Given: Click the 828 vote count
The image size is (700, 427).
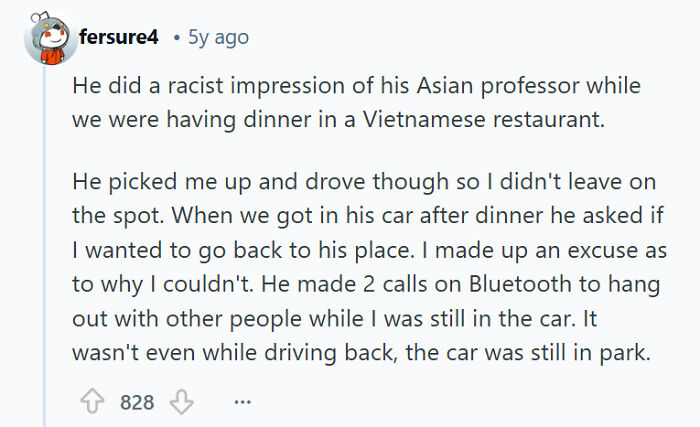Looking at the screenshot, I should click(x=137, y=403).
